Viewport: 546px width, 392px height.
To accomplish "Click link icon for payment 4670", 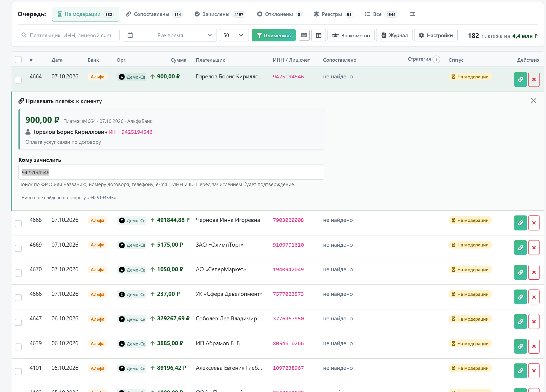I will [x=520, y=272].
